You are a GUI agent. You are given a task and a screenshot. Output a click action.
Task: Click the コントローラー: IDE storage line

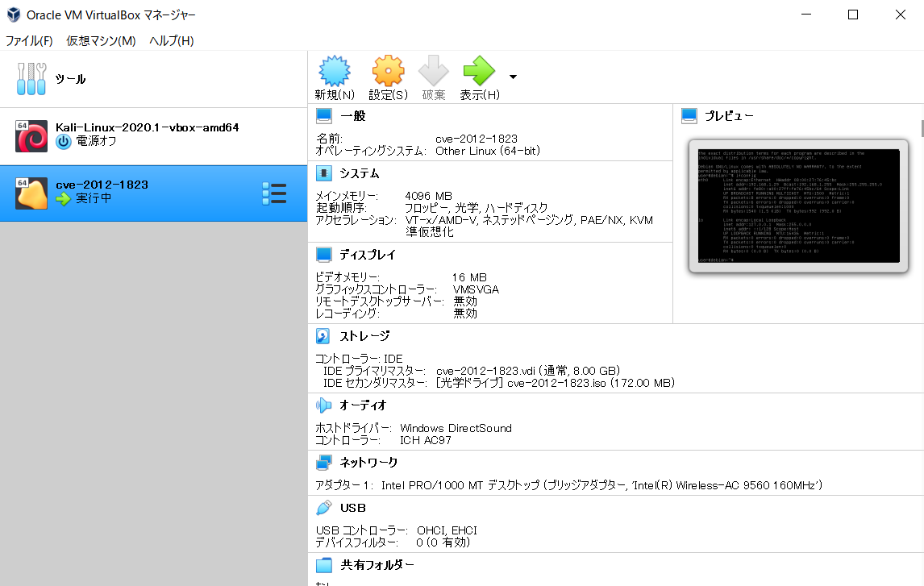359,359
